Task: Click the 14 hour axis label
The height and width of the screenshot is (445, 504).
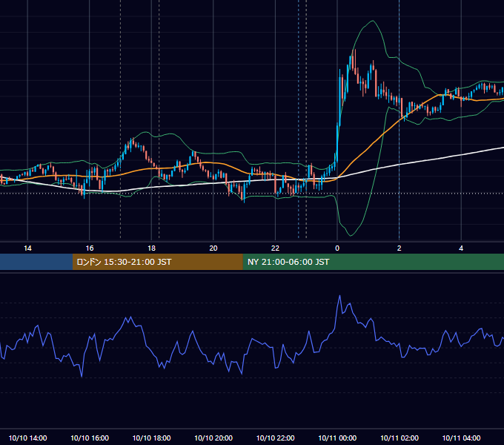Action: 27,248
